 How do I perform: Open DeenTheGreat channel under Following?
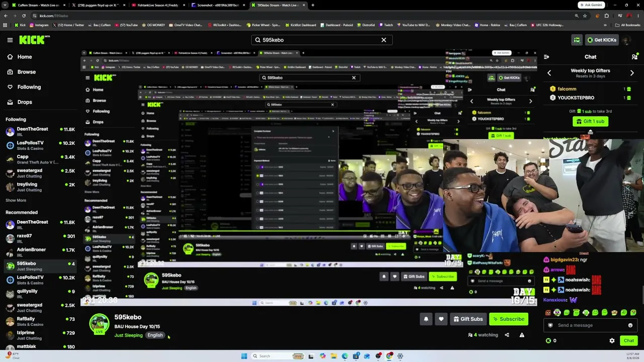39,132
